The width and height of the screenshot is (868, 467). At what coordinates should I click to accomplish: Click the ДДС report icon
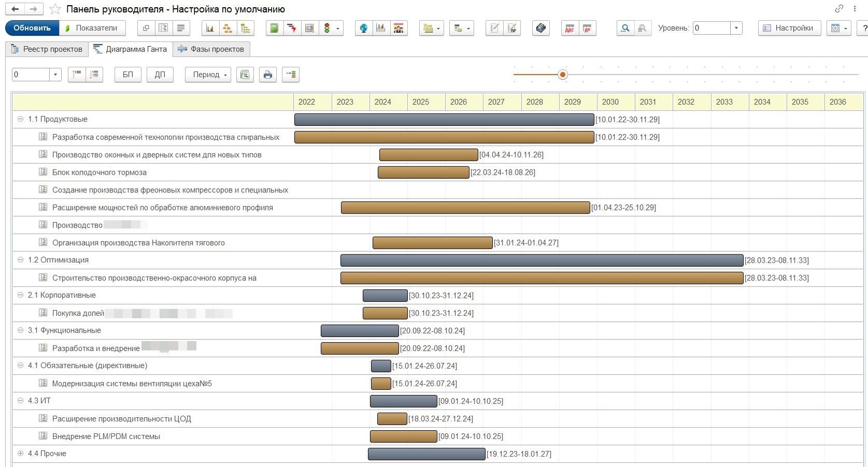pyautogui.click(x=570, y=28)
